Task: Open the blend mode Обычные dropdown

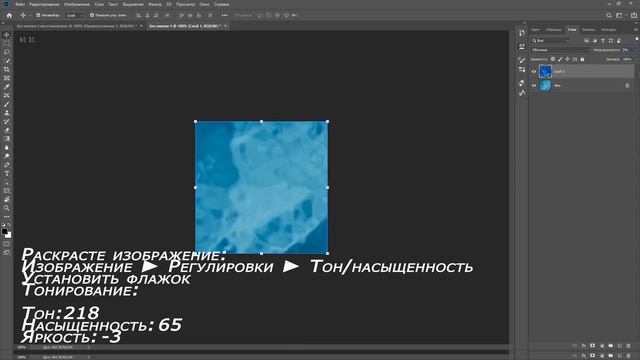Action: pos(561,50)
